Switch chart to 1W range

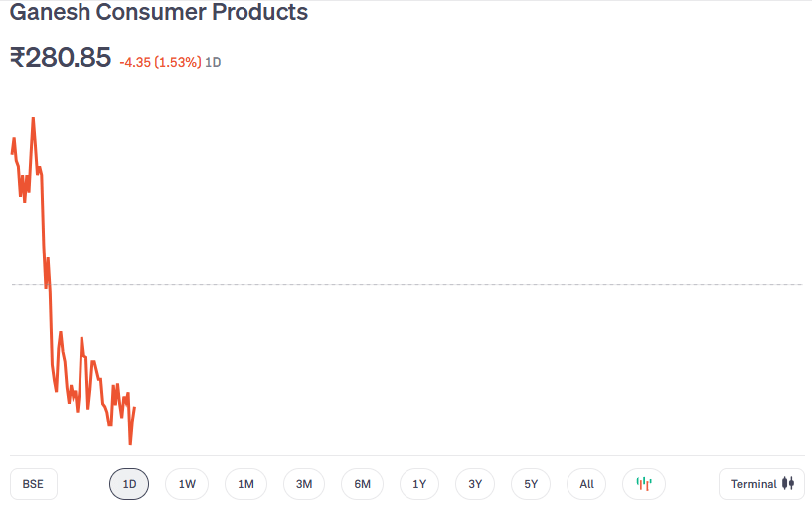click(187, 484)
